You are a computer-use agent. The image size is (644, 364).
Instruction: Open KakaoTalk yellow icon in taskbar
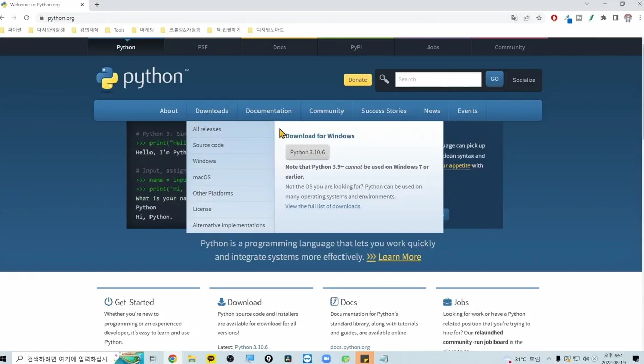point(211,359)
